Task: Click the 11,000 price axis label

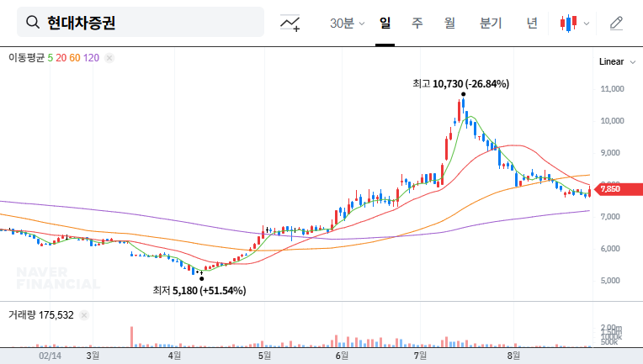Action: [612, 89]
